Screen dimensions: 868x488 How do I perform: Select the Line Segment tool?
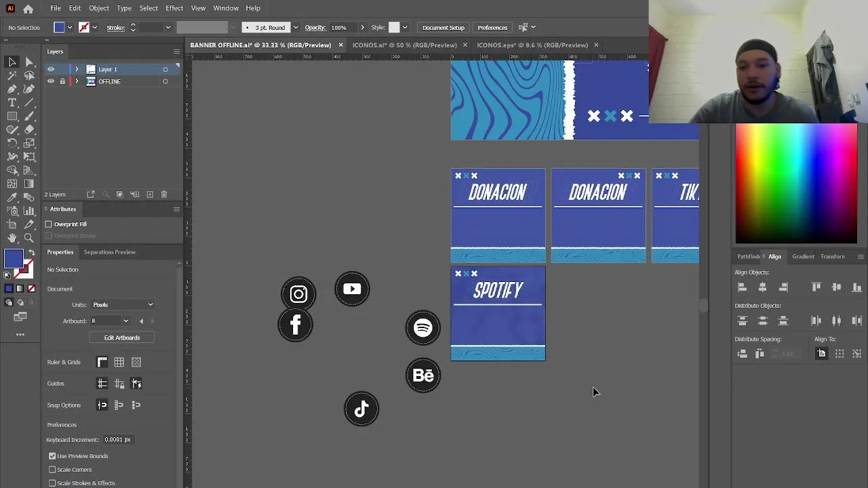point(29,102)
